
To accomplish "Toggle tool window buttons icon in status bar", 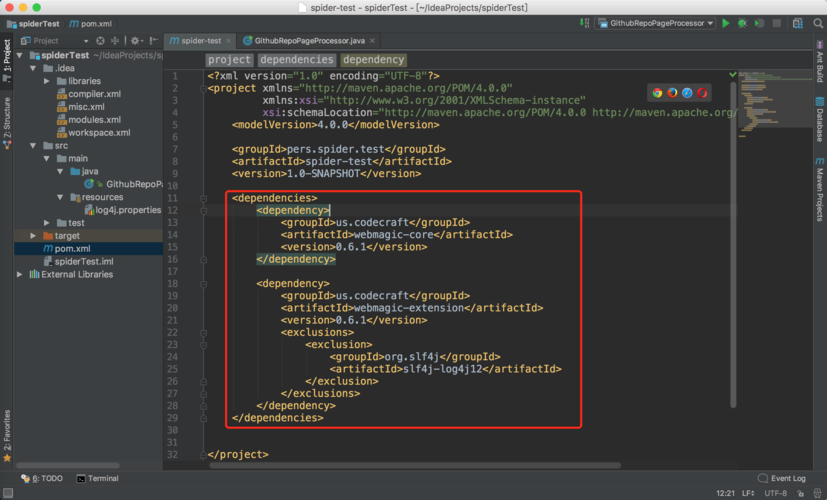I will [8, 493].
